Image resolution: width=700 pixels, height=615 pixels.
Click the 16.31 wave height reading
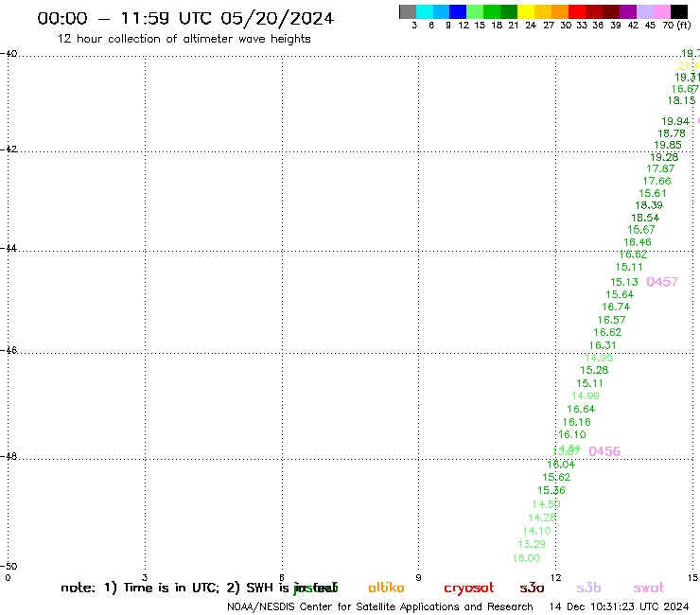click(x=603, y=345)
